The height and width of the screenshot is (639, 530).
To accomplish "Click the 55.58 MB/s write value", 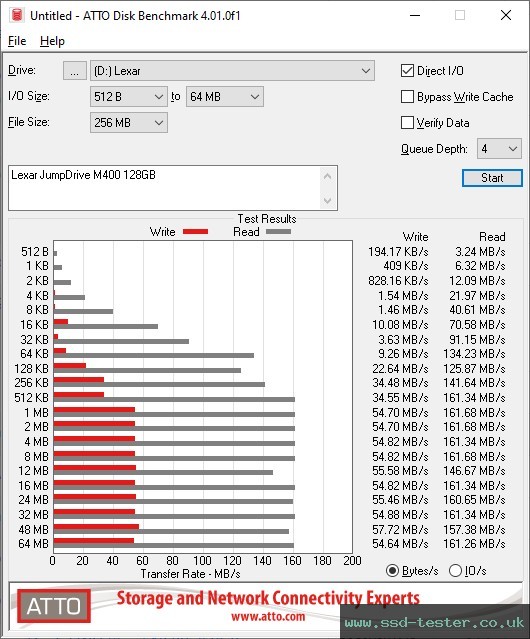I will (400, 471).
